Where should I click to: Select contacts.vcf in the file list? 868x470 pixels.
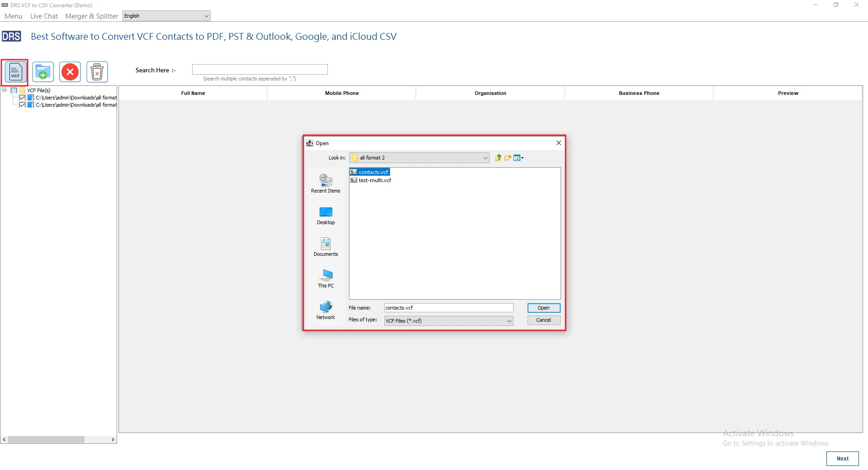[369, 172]
